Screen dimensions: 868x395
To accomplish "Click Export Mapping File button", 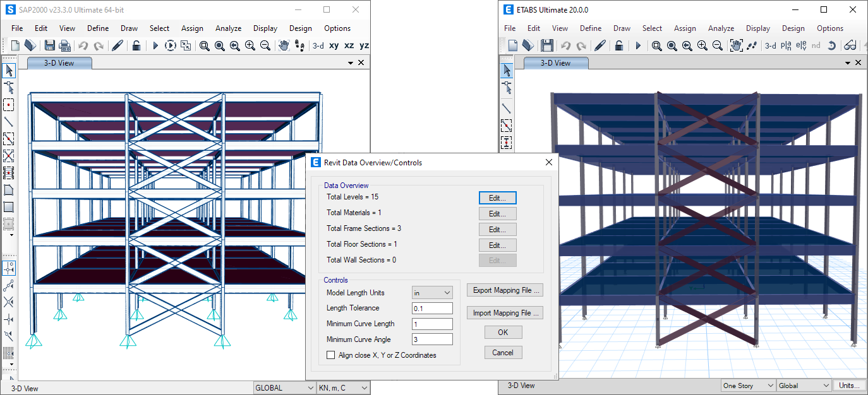I will (x=505, y=290).
